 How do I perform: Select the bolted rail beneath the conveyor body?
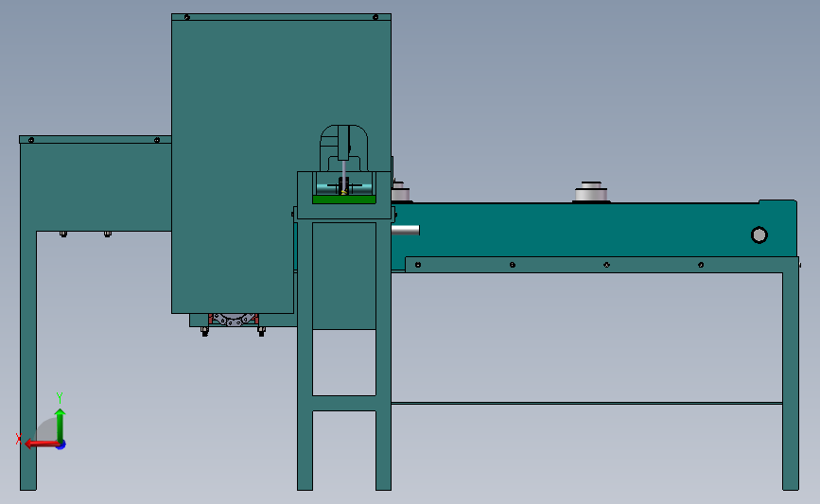[602, 265]
